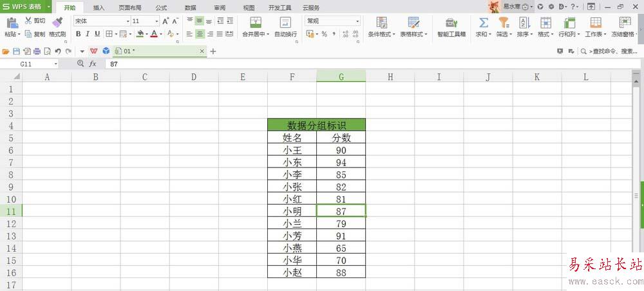Click the Print icon in quick access toolbar

click(37, 52)
